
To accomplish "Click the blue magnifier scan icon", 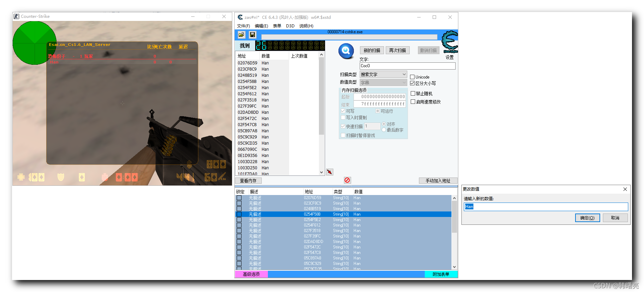I will (346, 51).
